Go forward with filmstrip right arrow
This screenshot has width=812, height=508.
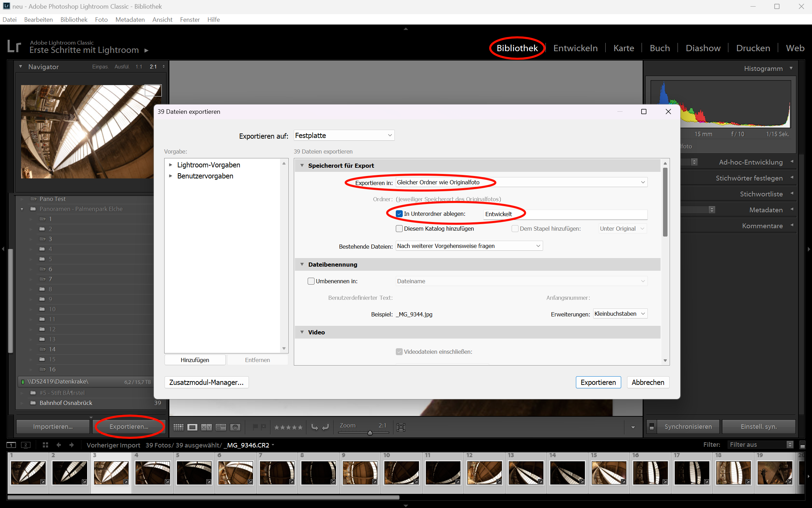[x=71, y=445]
